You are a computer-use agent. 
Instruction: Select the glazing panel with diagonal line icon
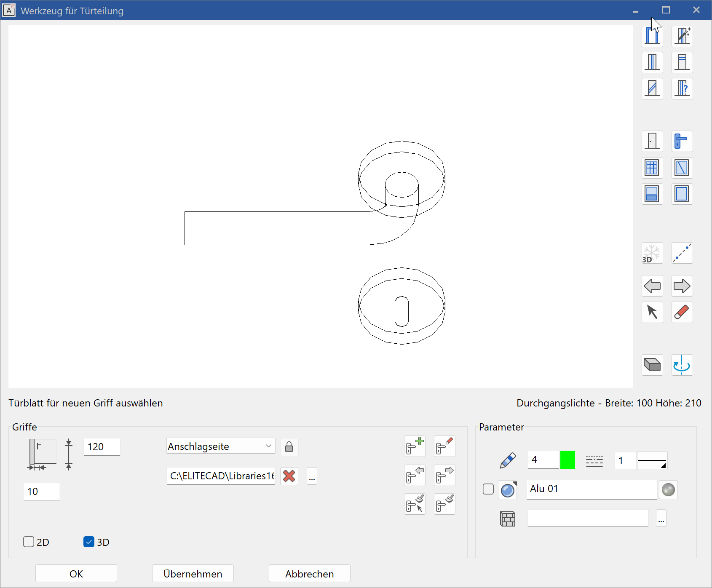click(x=682, y=168)
